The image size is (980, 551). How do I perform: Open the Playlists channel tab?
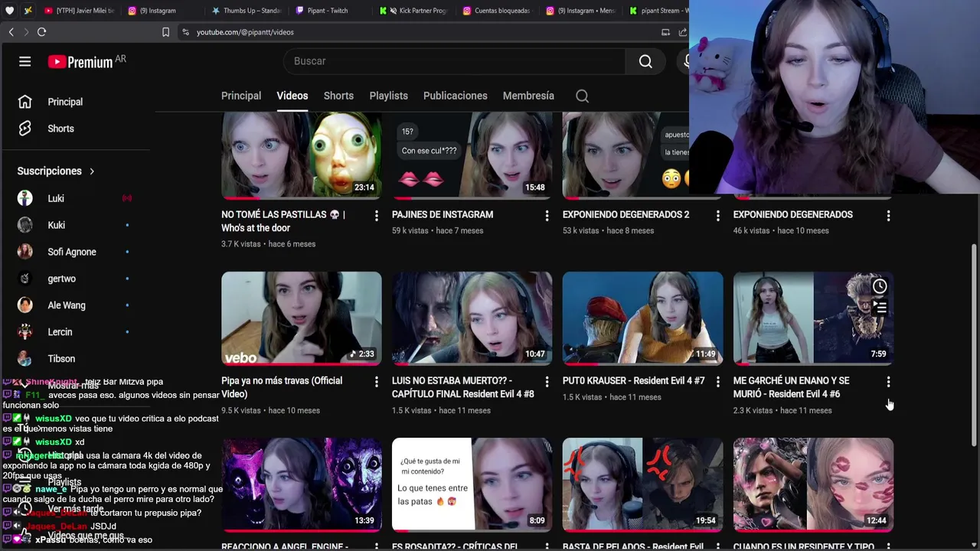pyautogui.click(x=388, y=96)
